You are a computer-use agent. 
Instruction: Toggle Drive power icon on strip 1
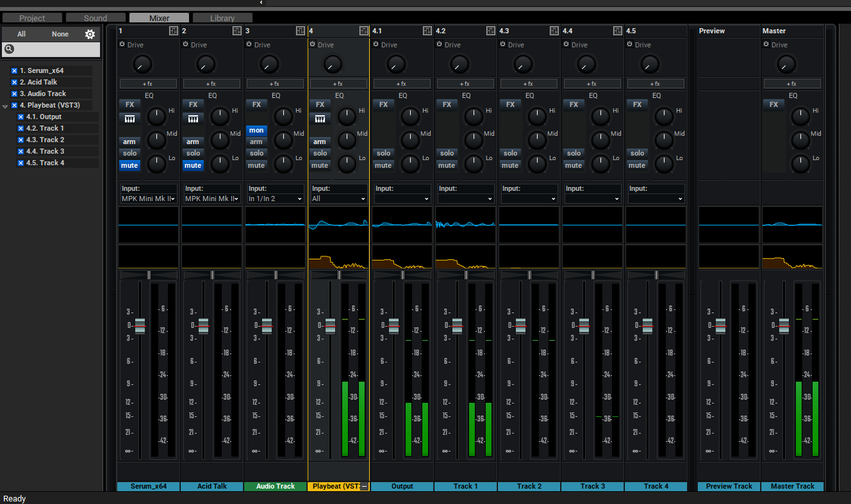coord(122,44)
